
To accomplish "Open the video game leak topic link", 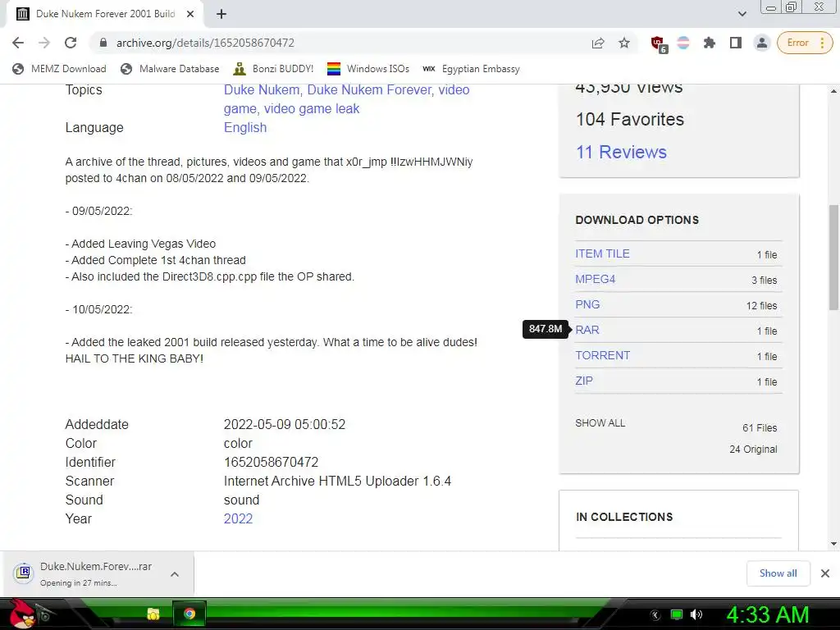I will (x=311, y=109).
